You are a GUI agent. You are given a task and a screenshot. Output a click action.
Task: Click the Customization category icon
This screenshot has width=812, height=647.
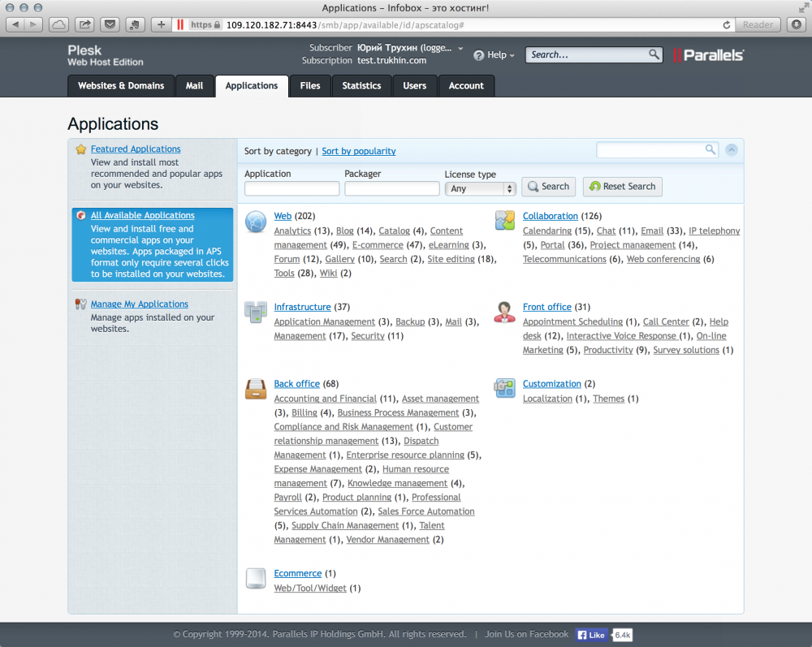pos(504,388)
